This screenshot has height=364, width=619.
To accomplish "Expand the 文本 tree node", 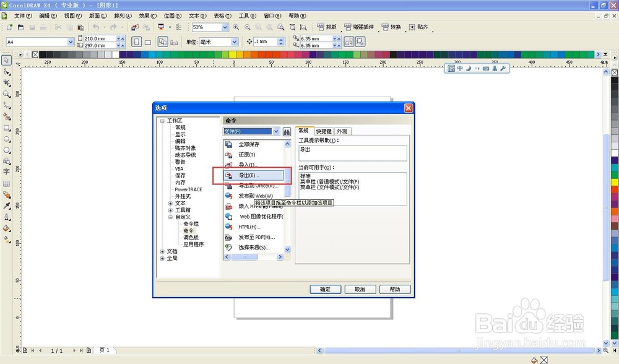I will [x=171, y=203].
